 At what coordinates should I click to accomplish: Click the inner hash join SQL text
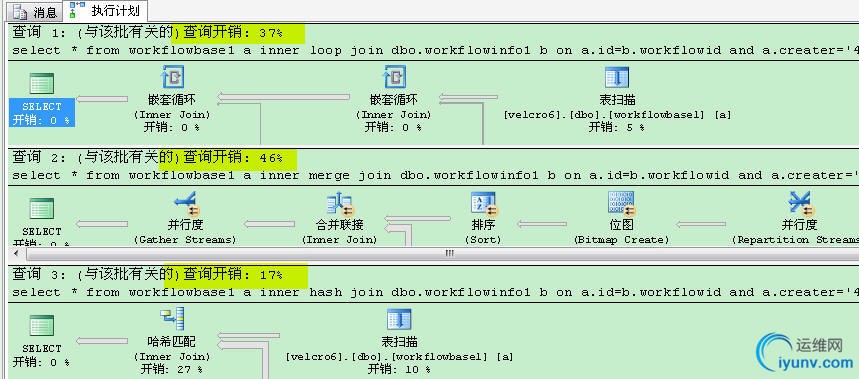(435, 292)
